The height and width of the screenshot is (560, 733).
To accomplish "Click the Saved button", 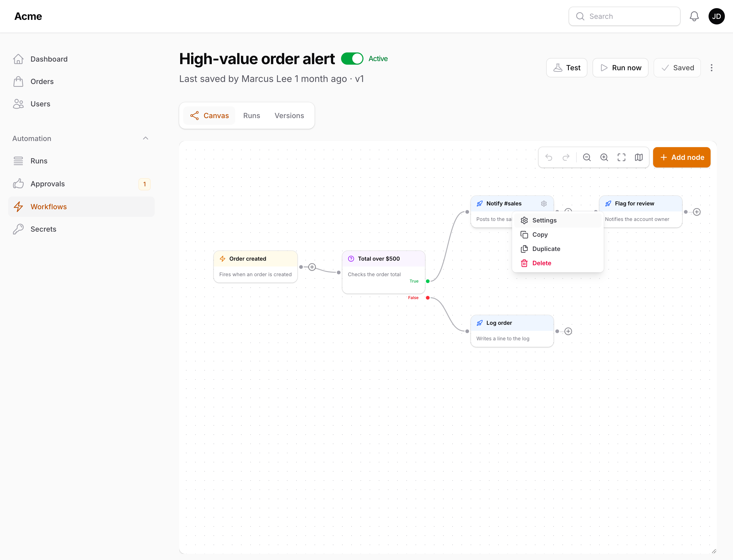I will pos(677,68).
